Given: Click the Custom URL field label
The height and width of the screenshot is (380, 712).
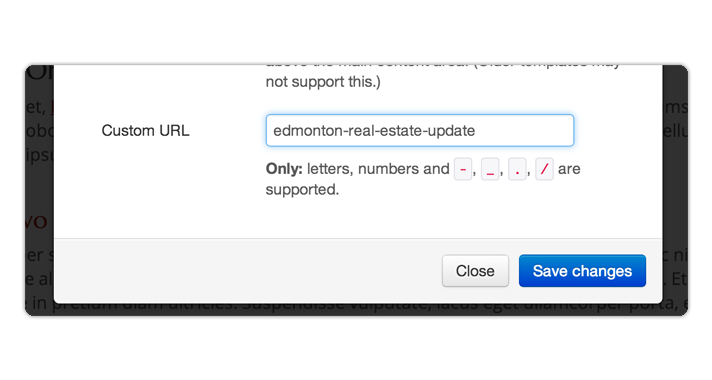Looking at the screenshot, I should [145, 131].
